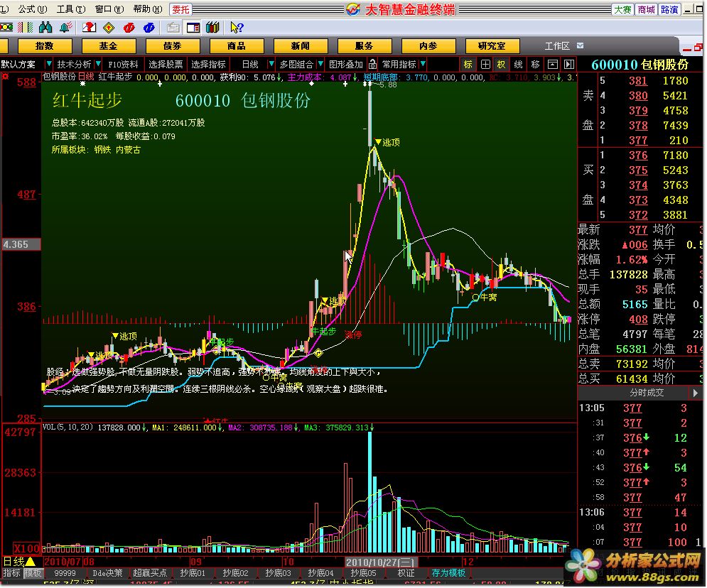
Task: Switch to the 指标 bottom tab
Action: [11, 572]
